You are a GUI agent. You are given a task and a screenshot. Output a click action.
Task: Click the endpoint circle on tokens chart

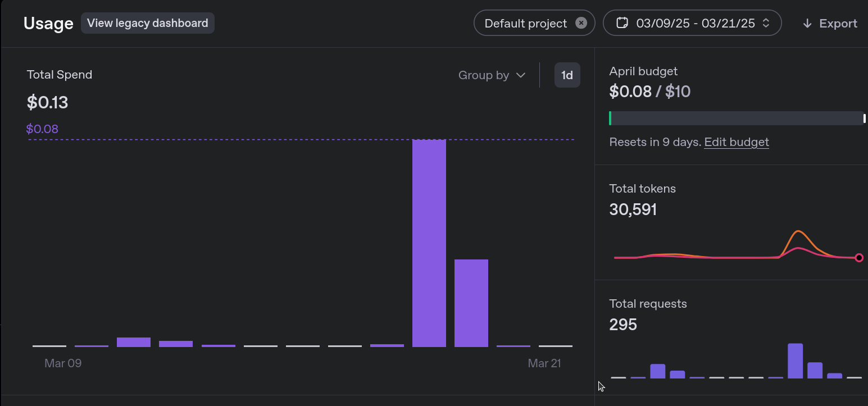click(x=859, y=258)
